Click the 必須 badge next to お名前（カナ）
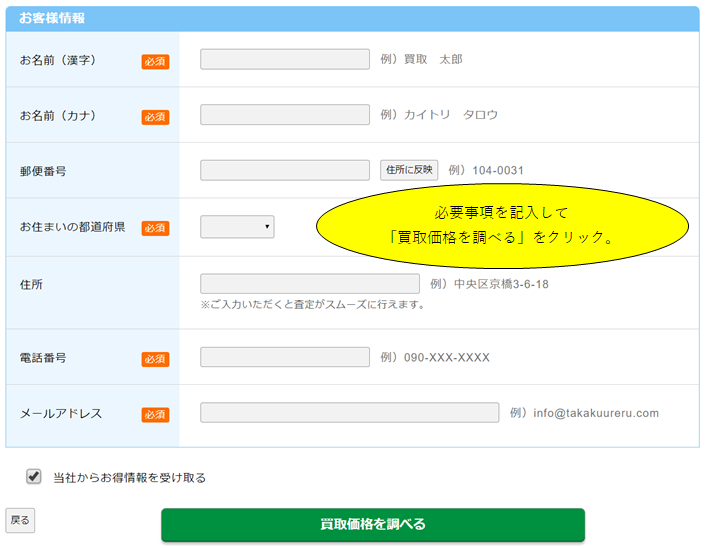The width and height of the screenshot is (708, 548). (x=155, y=117)
